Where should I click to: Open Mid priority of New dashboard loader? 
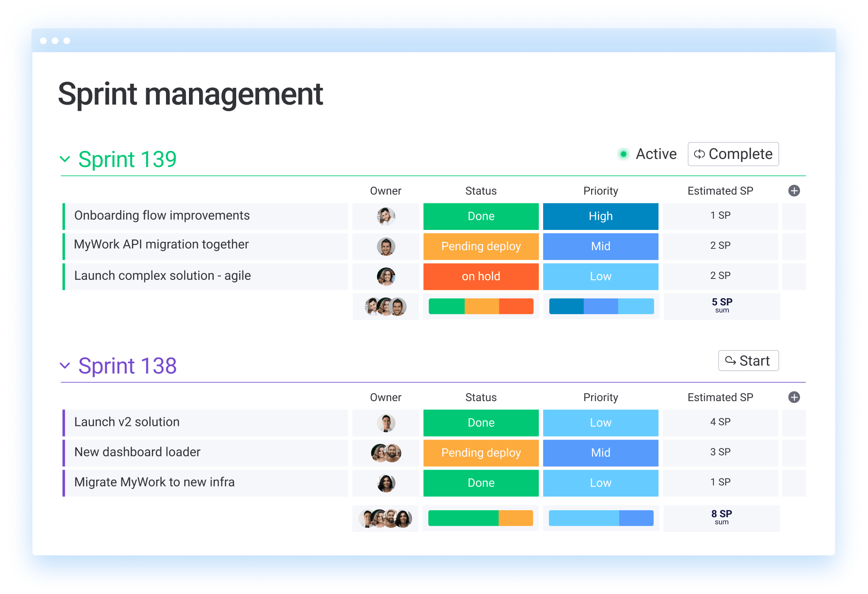[x=600, y=453]
